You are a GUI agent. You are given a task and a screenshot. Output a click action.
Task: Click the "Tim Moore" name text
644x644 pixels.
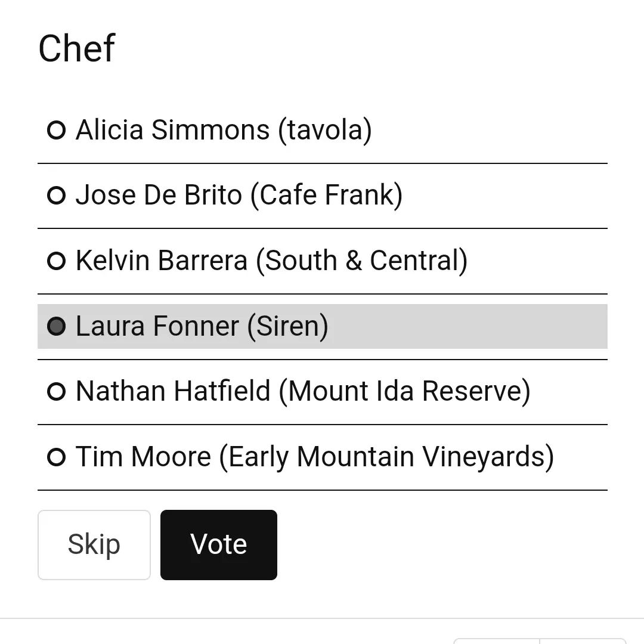click(143, 457)
